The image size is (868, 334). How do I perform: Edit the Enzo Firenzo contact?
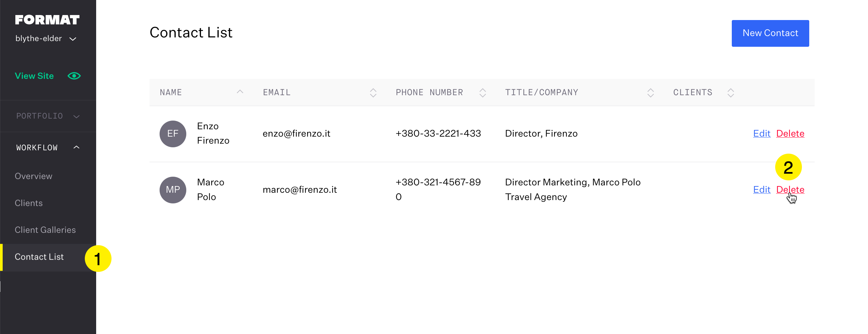pyautogui.click(x=762, y=134)
